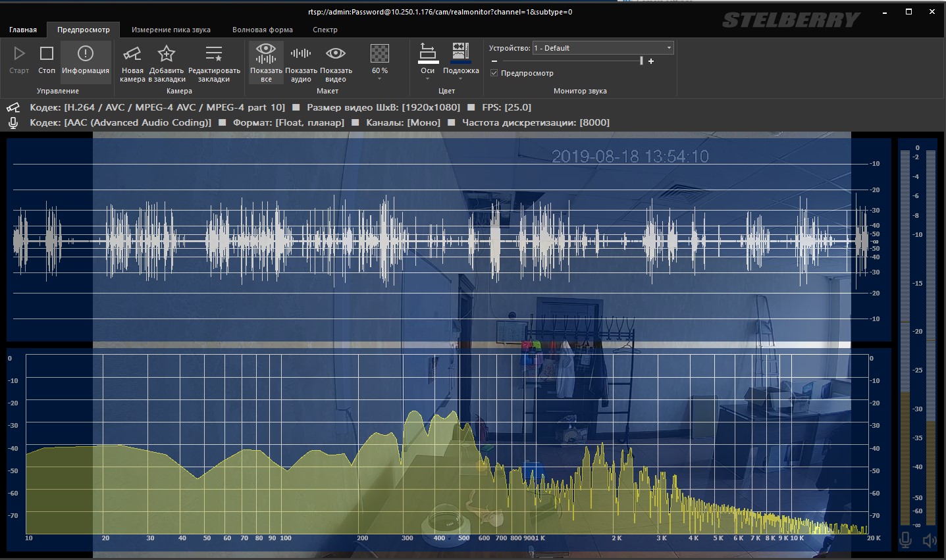Click the waveform display area
The image size is (946, 560).
[448, 240]
